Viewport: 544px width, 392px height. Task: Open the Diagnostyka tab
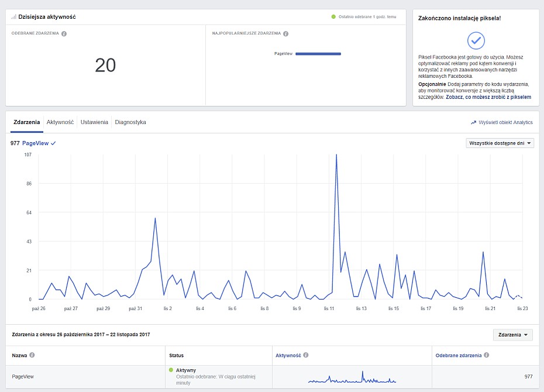click(130, 122)
